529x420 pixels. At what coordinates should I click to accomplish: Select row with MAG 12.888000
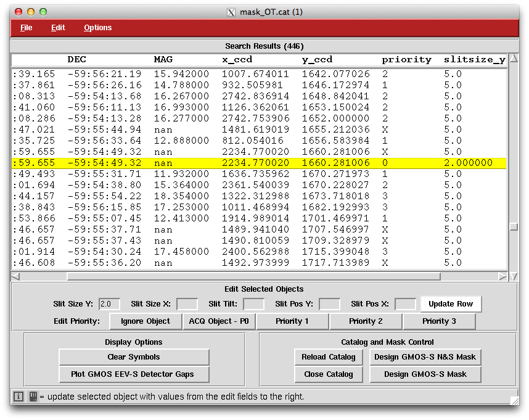click(259, 141)
